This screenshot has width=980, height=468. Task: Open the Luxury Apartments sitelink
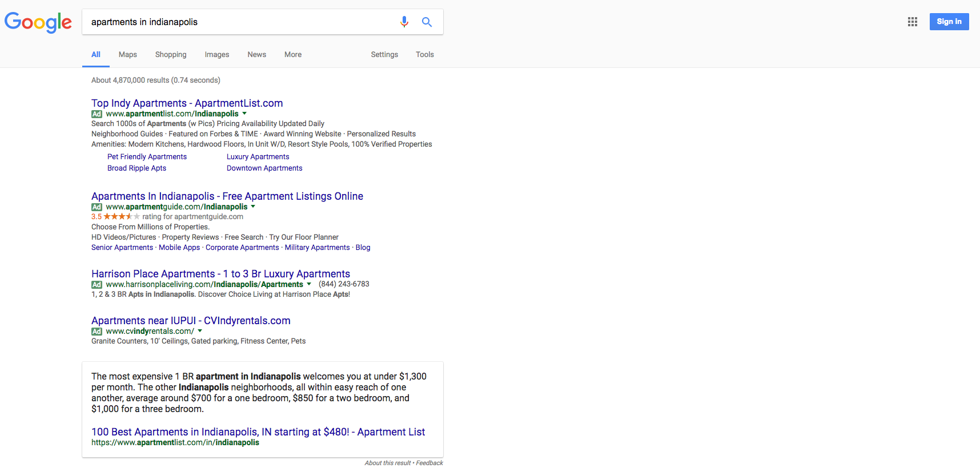pyautogui.click(x=258, y=157)
